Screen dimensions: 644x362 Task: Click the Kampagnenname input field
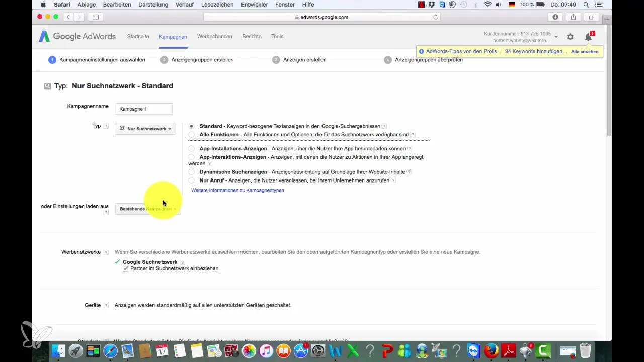click(x=144, y=109)
